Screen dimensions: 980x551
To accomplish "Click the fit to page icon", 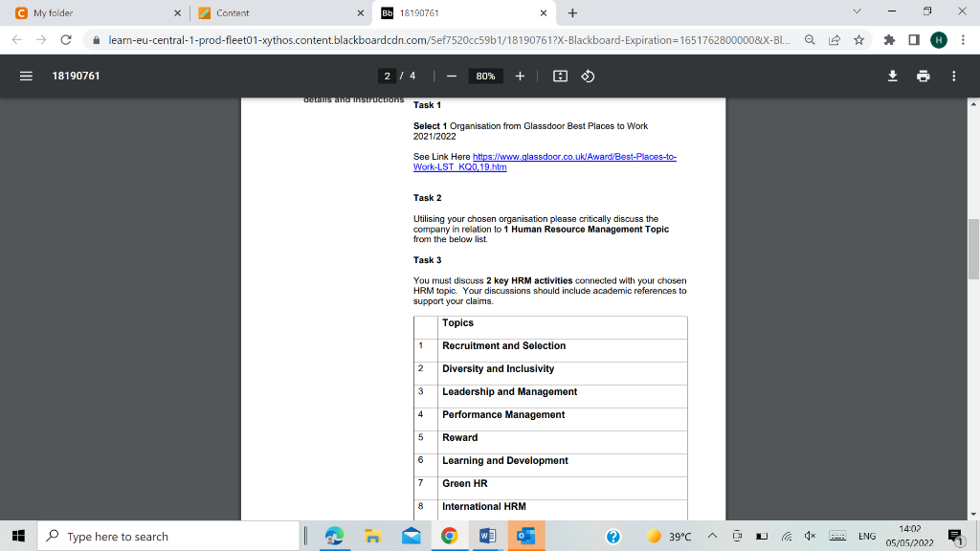I will click(x=560, y=76).
